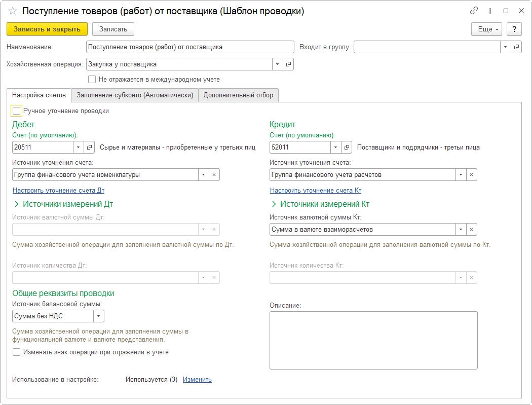Switch to 'Заполнение субконто (Автоматически)' tab
This screenshot has height=405, width=532.
pos(135,95)
